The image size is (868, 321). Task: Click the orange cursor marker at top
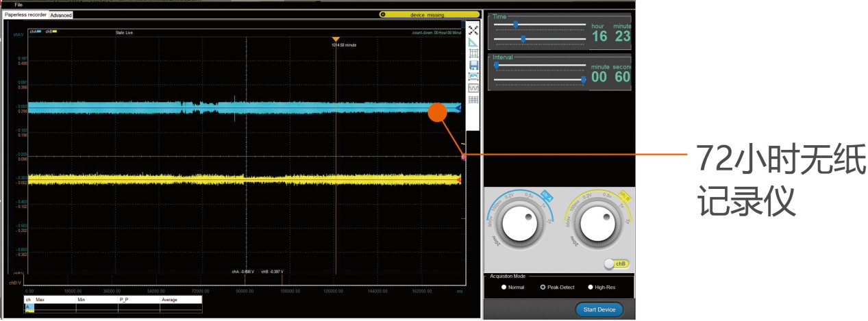[336, 39]
